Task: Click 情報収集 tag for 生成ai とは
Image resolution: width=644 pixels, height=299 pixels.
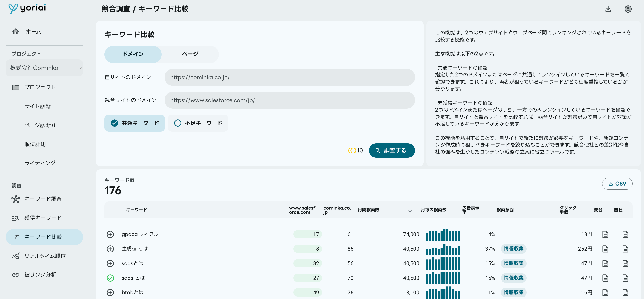Action: click(x=513, y=249)
